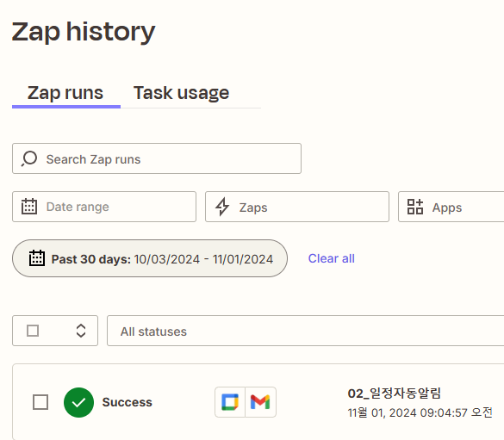Tick the select-all checkbox above the list
The image size is (504, 440).
tap(33, 331)
